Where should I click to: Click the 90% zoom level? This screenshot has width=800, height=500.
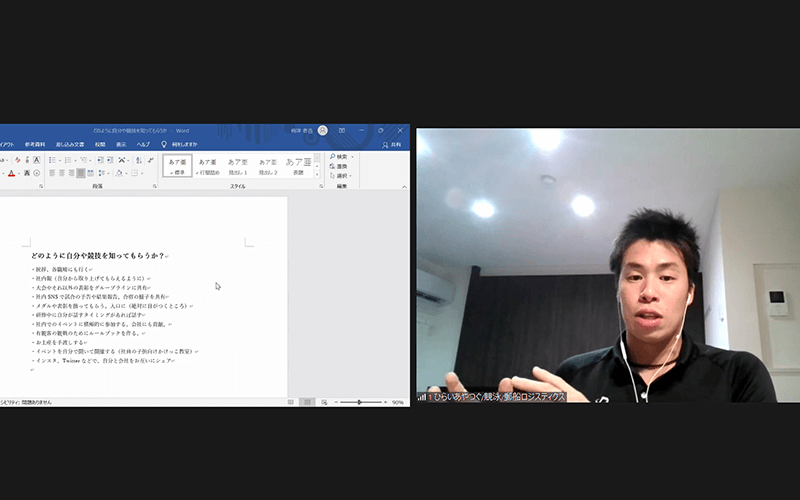397,402
